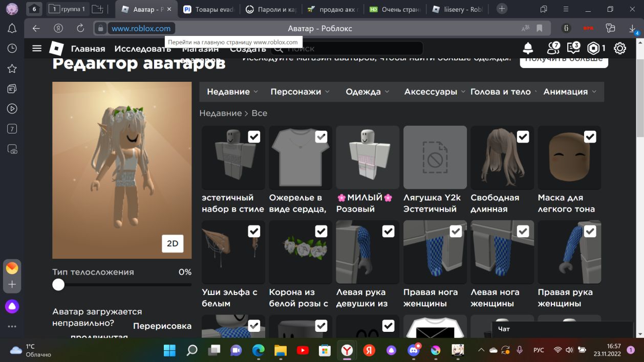Click the 'Перерисовка' redraw link
The width and height of the screenshot is (644, 362).
(162, 326)
